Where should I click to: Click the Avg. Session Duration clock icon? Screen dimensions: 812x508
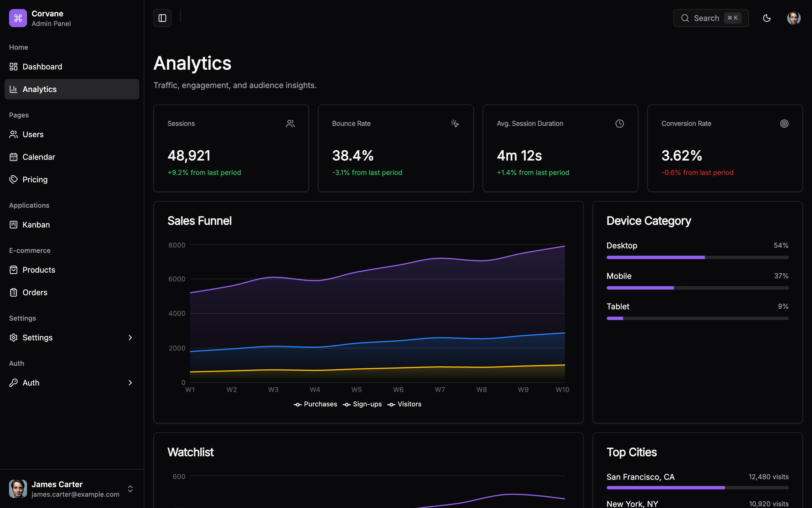tap(620, 124)
